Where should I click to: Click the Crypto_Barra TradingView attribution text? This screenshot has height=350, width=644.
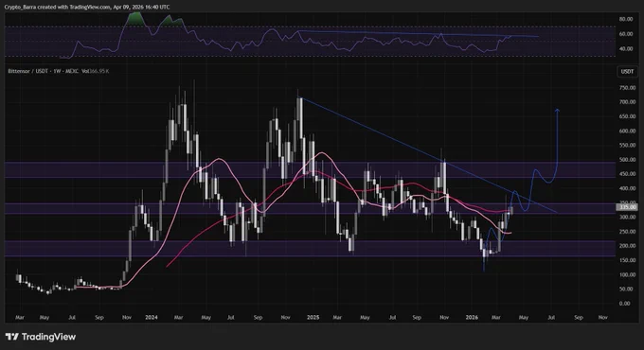pyautogui.click(x=86, y=7)
